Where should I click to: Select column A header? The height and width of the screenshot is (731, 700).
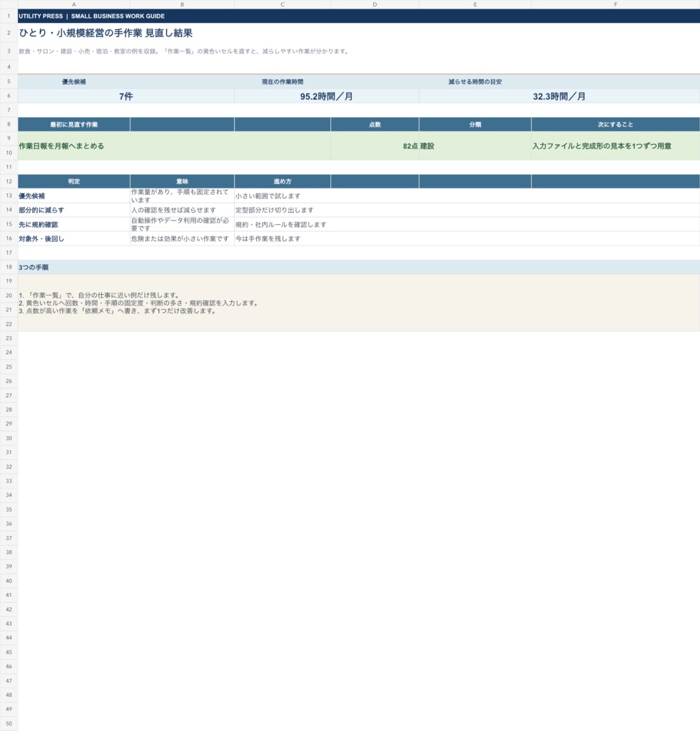tap(73, 4)
